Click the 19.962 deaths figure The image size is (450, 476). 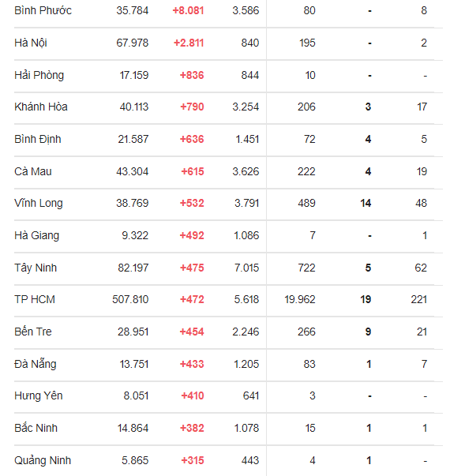point(300,300)
